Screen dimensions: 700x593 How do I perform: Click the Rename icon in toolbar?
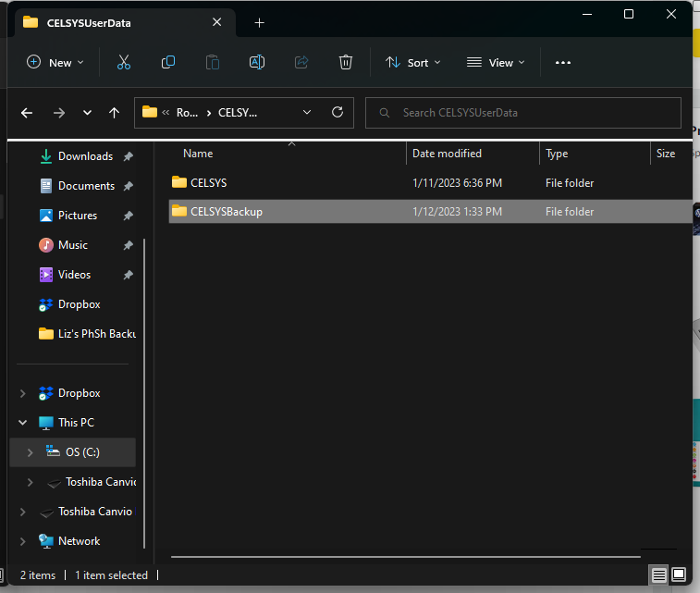[257, 62]
